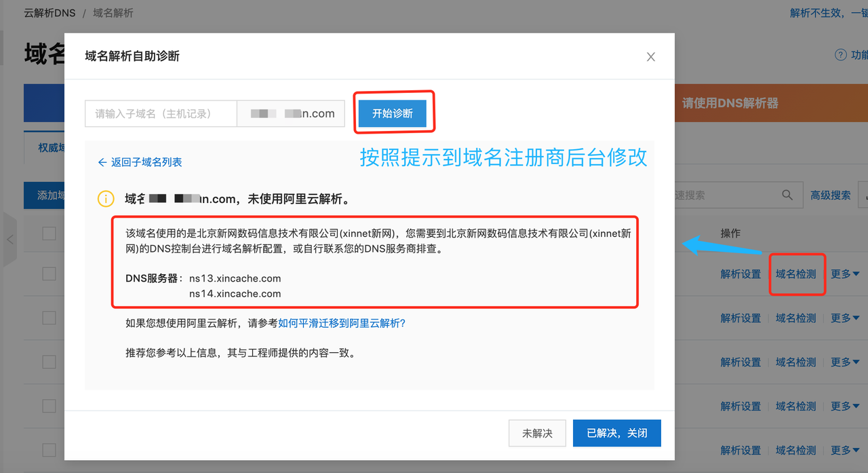Viewport: 868px width, 473px height.
Task: Check the first domain row checkbox
Action: coord(49,273)
